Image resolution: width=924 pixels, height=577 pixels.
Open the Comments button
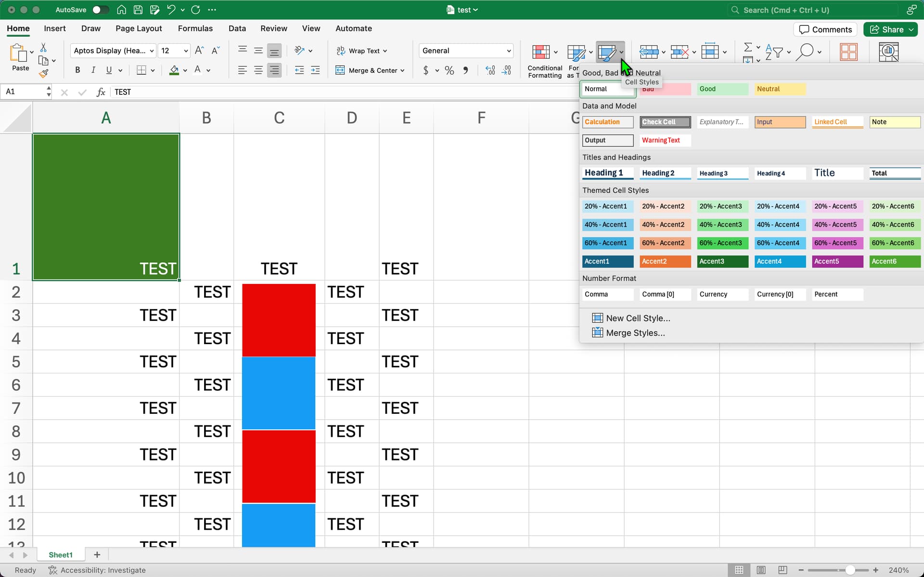click(825, 29)
